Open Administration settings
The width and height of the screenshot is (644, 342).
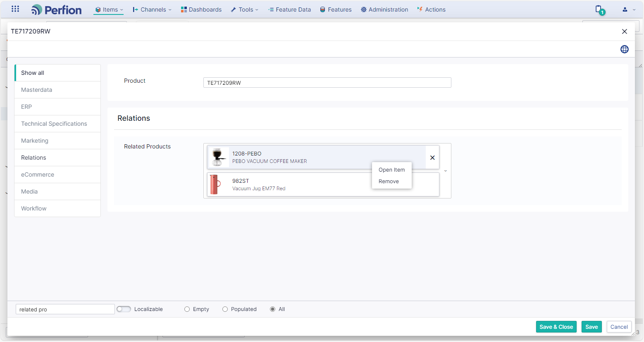coord(384,10)
